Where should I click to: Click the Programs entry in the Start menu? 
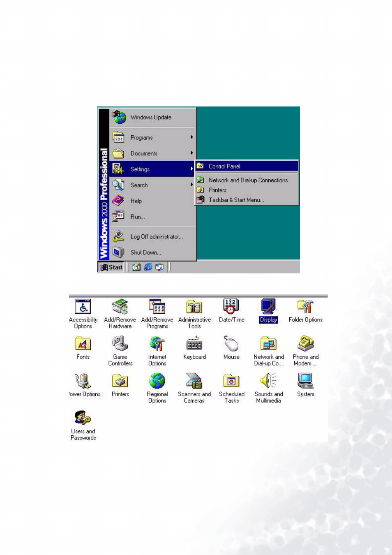point(153,137)
